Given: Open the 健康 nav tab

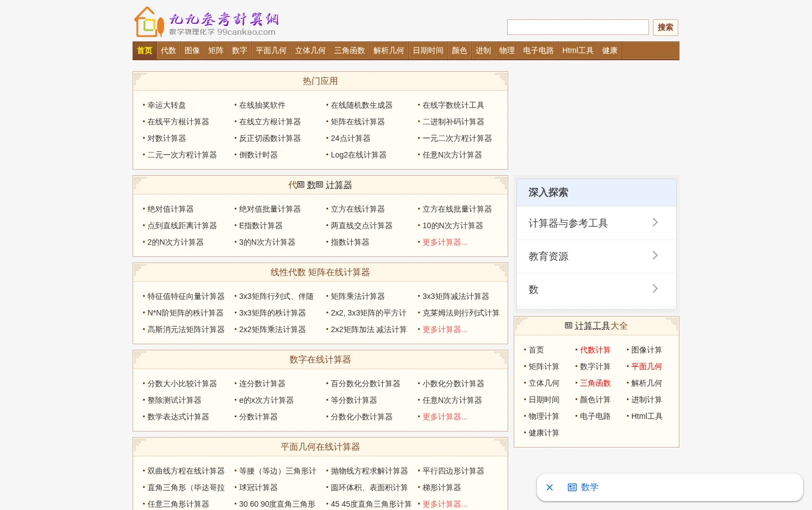Looking at the screenshot, I should pyautogui.click(x=610, y=50).
